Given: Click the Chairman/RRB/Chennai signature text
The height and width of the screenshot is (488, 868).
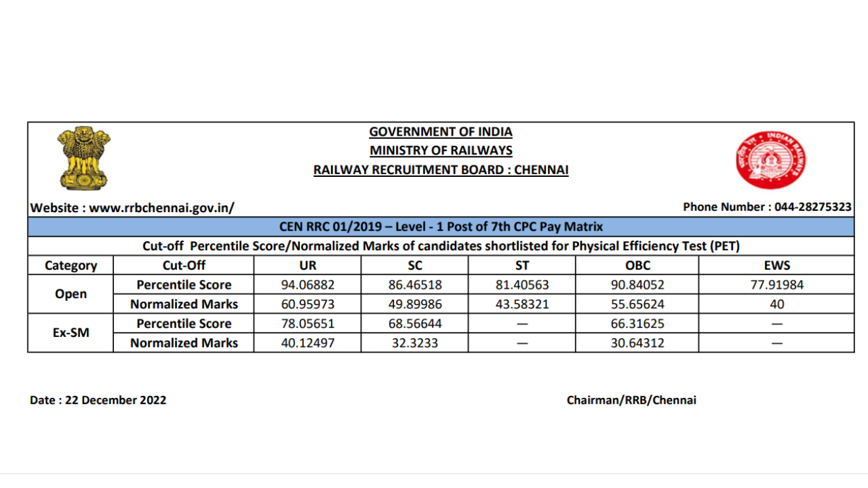Looking at the screenshot, I should pos(631,400).
